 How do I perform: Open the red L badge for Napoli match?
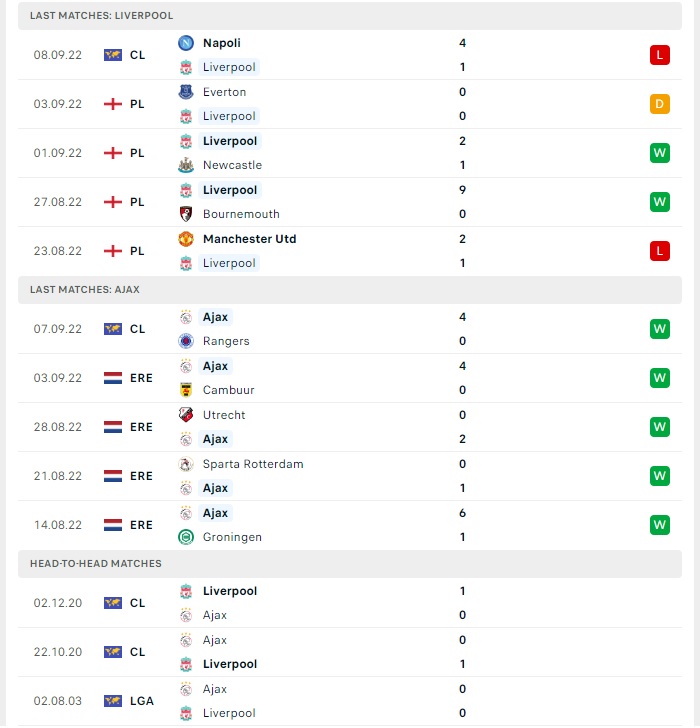(660, 55)
